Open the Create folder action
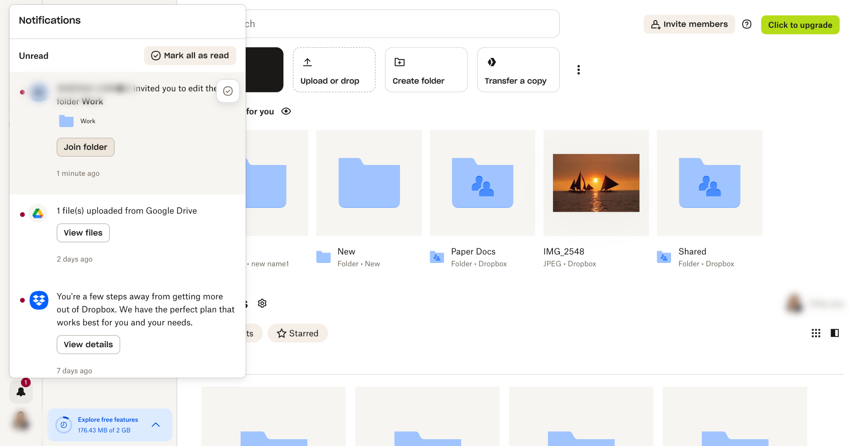The height and width of the screenshot is (446, 868). [x=426, y=70]
